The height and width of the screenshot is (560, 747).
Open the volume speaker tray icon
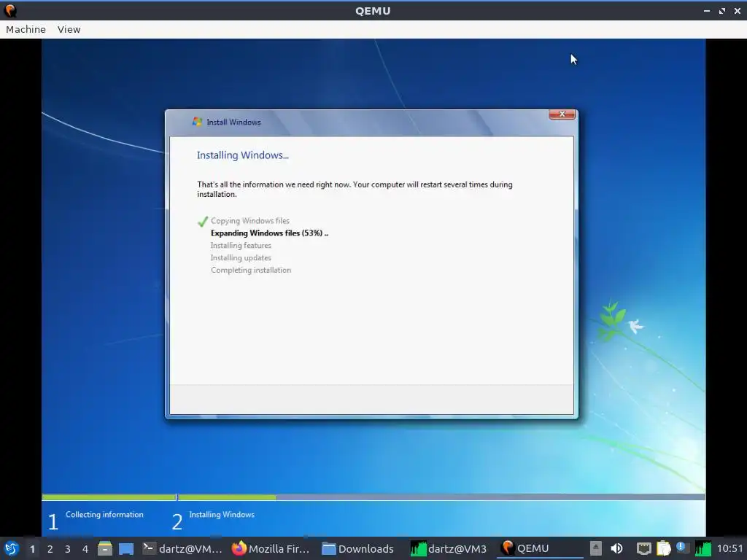coord(616,548)
